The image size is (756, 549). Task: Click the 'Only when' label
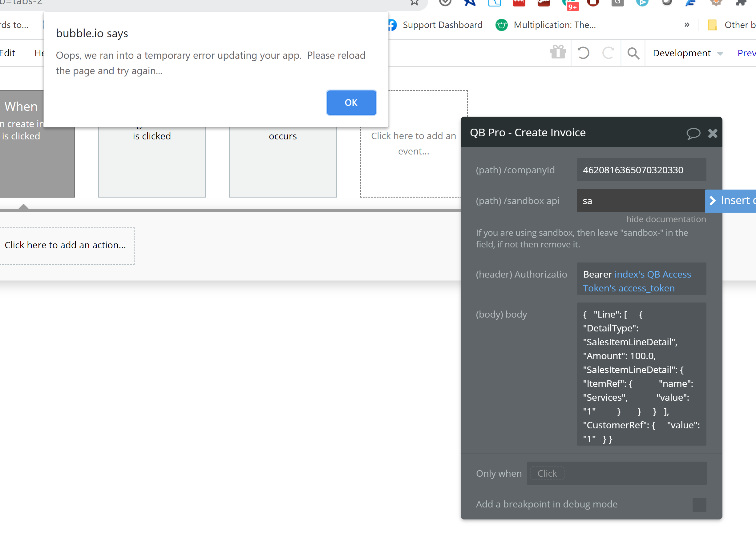[499, 473]
